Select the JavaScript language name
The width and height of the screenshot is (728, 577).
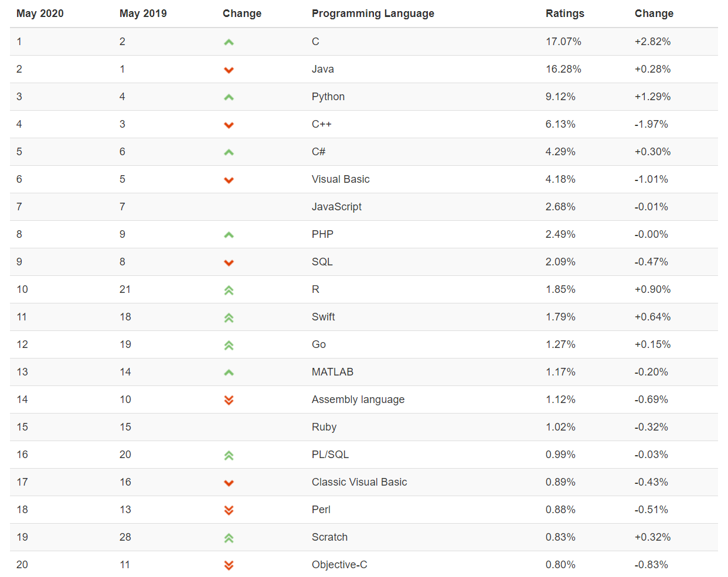[x=336, y=207]
